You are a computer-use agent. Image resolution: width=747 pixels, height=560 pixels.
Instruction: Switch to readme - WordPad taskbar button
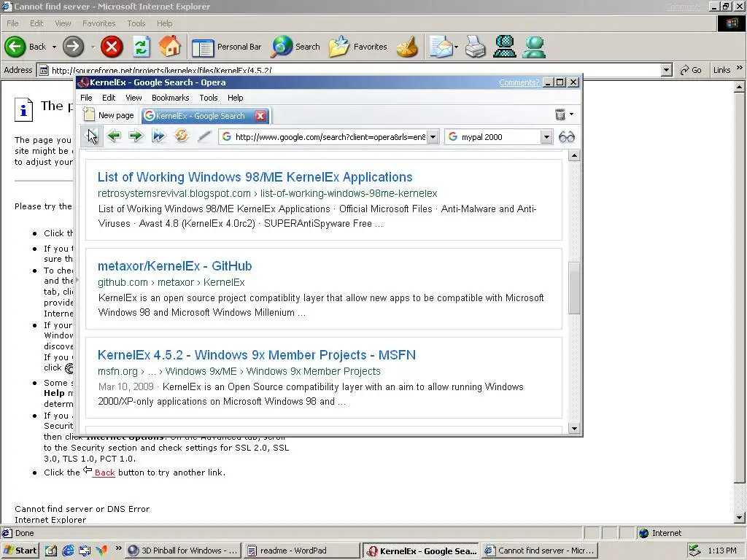[301, 551]
